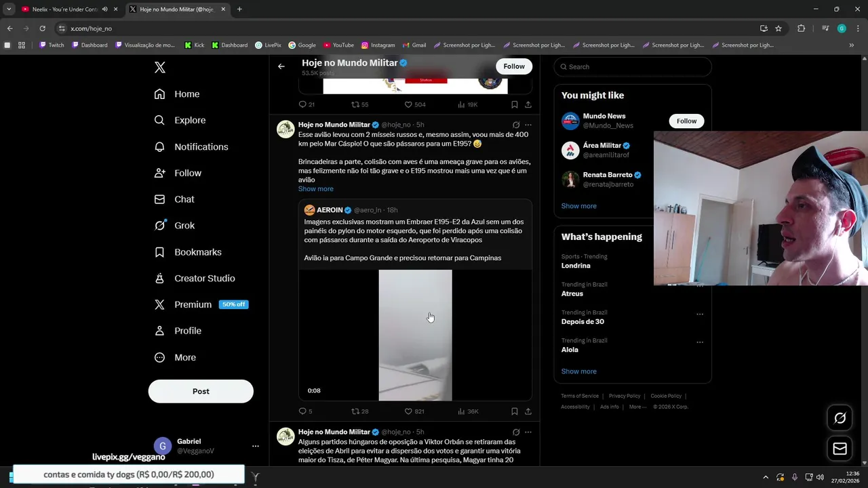Bookmark the post with 821 likes

click(x=514, y=411)
